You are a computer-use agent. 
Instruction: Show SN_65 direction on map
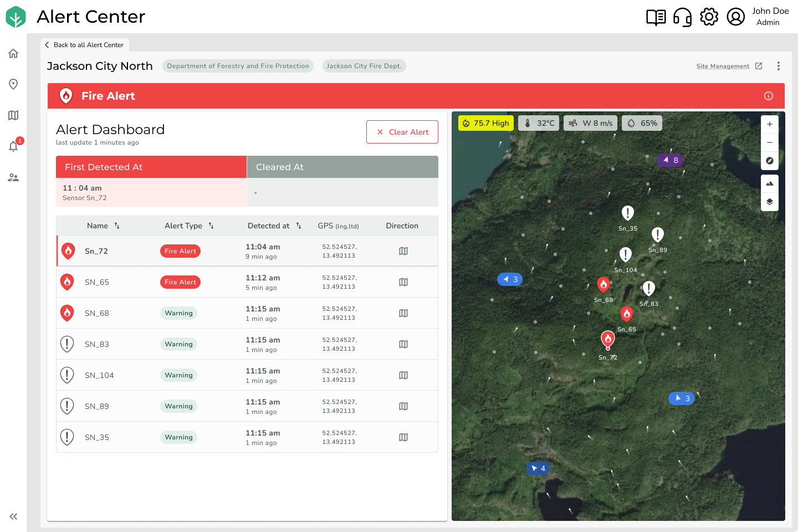pyautogui.click(x=403, y=282)
